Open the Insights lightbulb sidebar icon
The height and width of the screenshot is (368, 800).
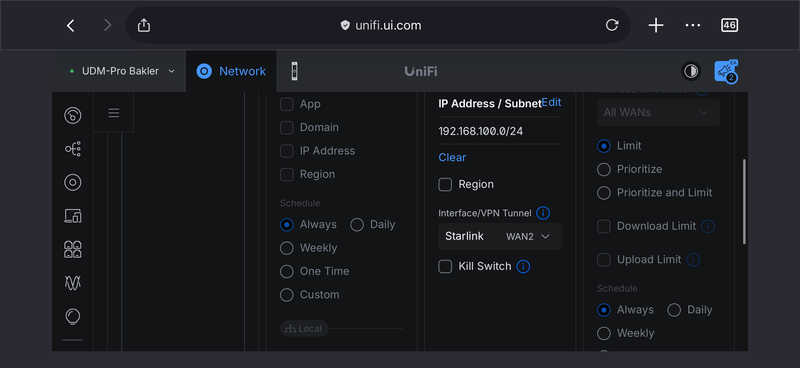72,316
